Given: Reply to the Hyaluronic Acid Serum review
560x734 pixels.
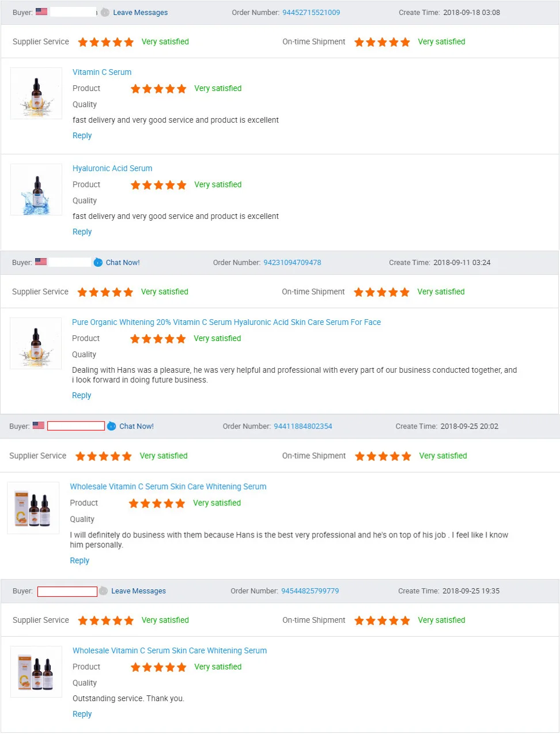Looking at the screenshot, I should (x=82, y=232).
